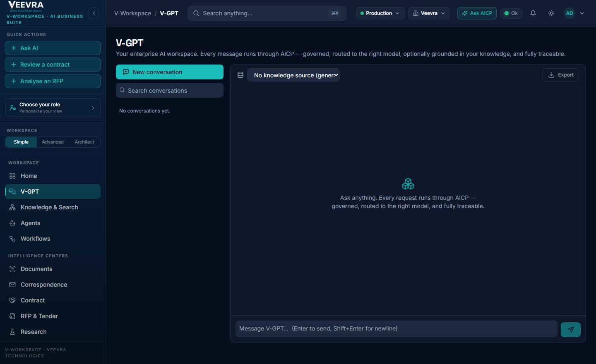Click the Home grid icon in sidebar
The width and height of the screenshot is (596, 364).
point(12,176)
